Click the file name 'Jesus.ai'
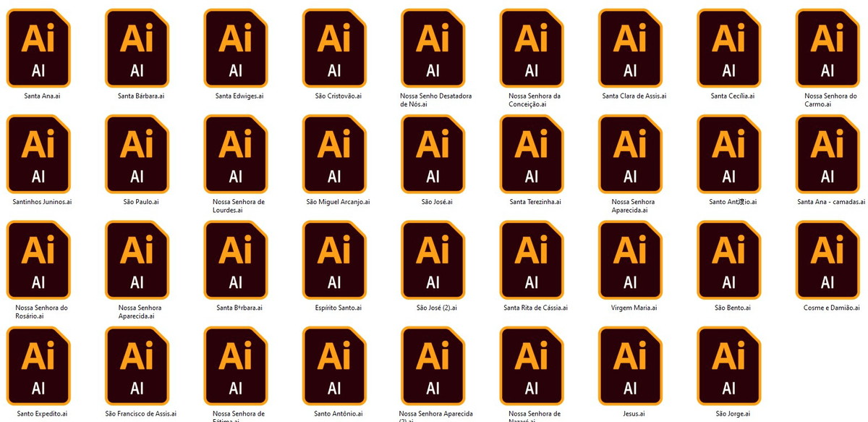The width and height of the screenshot is (868, 422). 634,414
